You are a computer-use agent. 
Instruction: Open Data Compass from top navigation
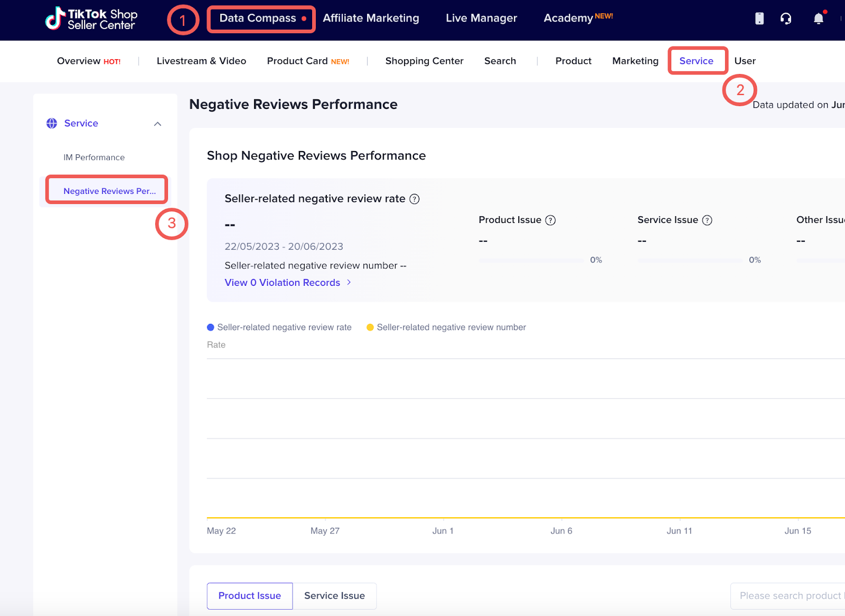257,18
